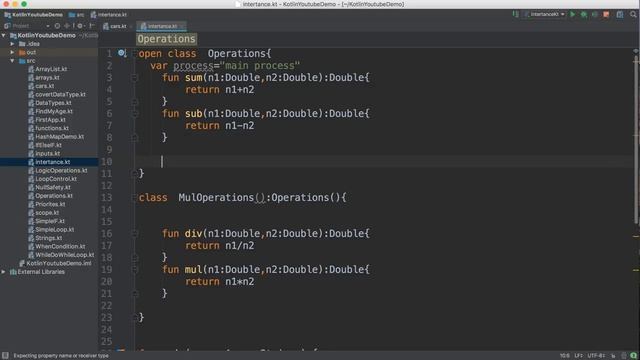Stop the running process with red square

(x=606, y=14)
